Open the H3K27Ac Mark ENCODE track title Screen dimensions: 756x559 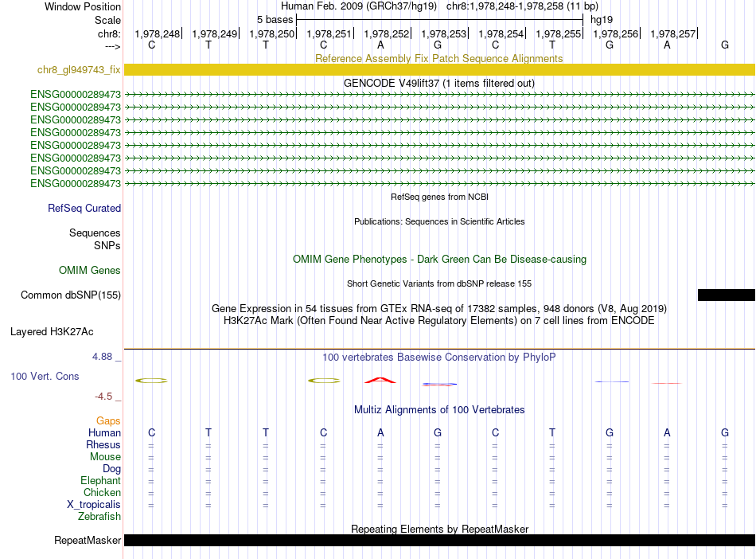coord(438,321)
